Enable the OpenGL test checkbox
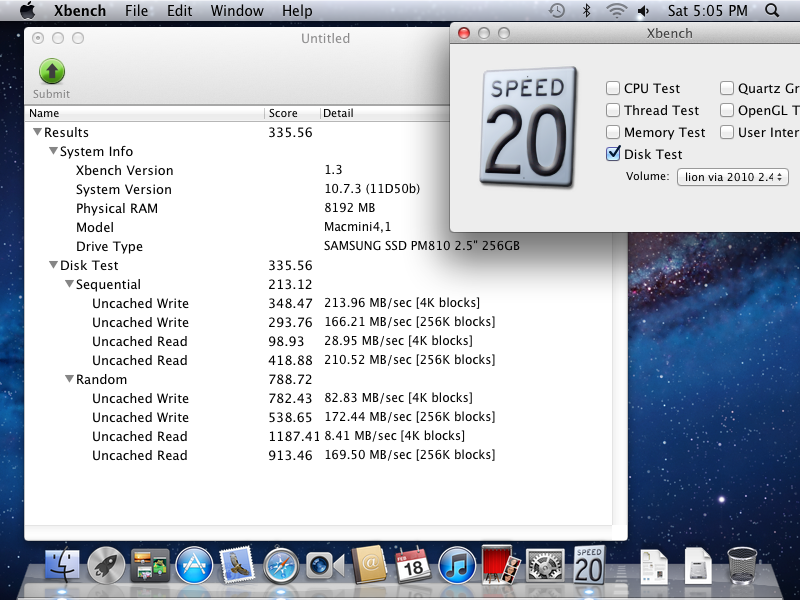800x600 pixels. tap(727, 110)
